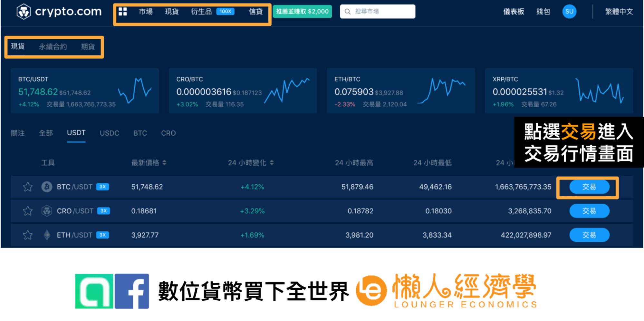Click 交易 button for ETH/USDT
The width and height of the screenshot is (644, 321).
pyautogui.click(x=589, y=235)
